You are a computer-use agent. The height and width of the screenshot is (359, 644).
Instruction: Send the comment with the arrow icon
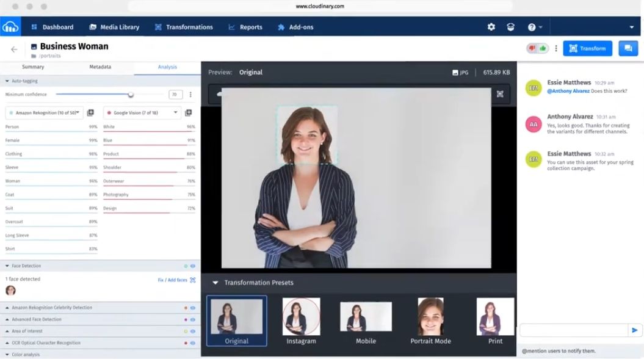click(x=635, y=330)
